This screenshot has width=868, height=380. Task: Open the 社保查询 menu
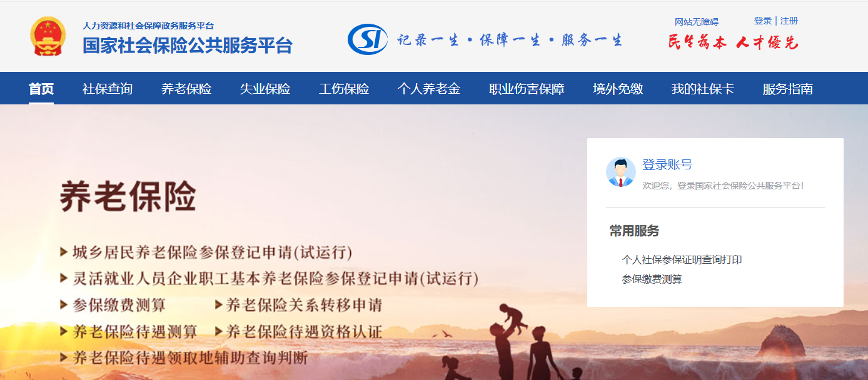(x=108, y=89)
